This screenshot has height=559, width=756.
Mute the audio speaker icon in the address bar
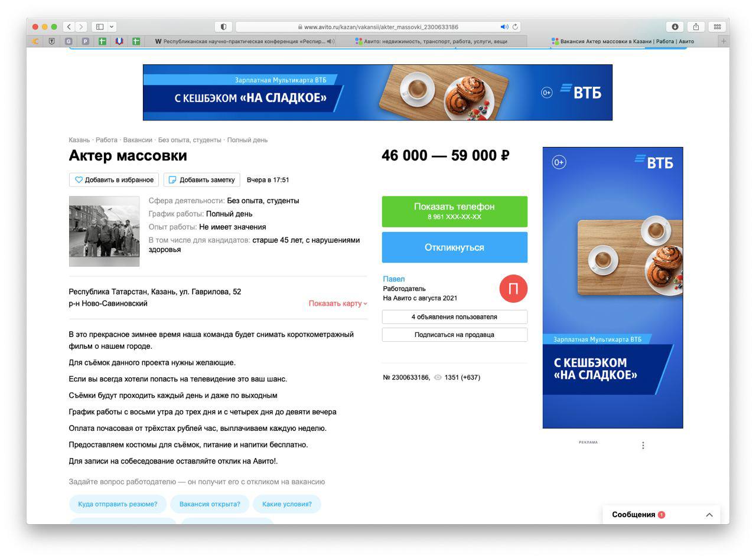click(504, 27)
